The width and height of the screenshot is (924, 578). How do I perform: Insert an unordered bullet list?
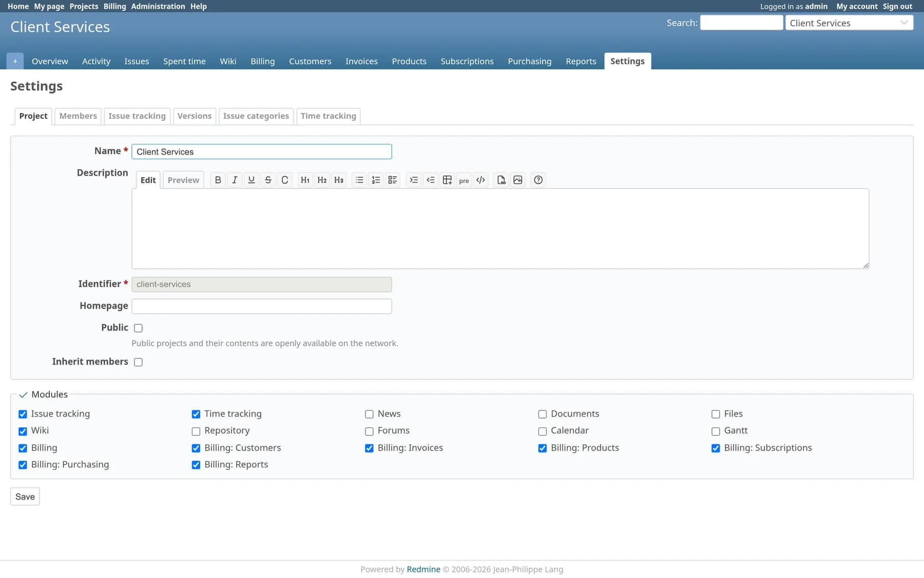[359, 180]
